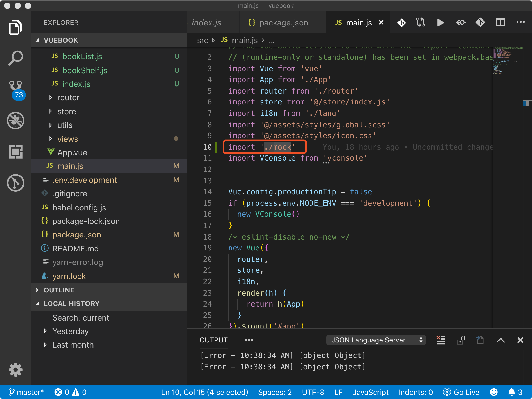Switch to the index.js tab
The width and height of the screenshot is (532, 399).
pyautogui.click(x=207, y=23)
